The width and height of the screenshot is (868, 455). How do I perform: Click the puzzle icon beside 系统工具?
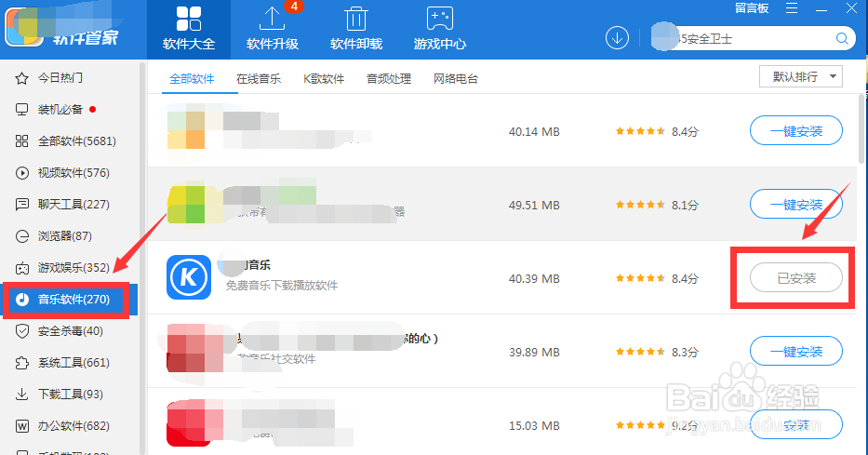(x=21, y=363)
